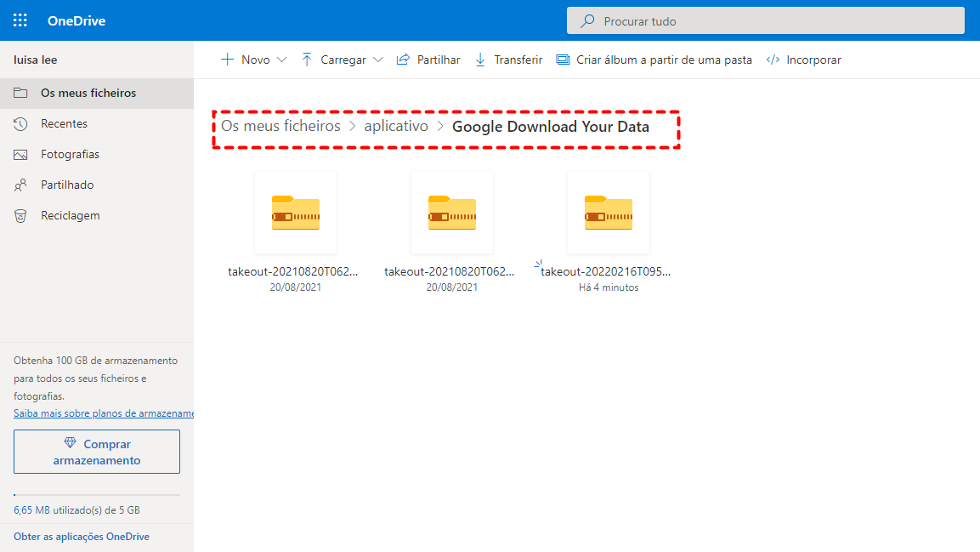Click the Incorporar embed code icon

coord(773,60)
